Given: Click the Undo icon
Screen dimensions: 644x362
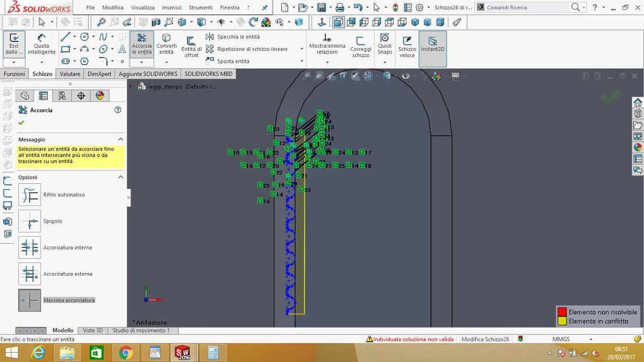Looking at the screenshot, I should (x=358, y=8).
